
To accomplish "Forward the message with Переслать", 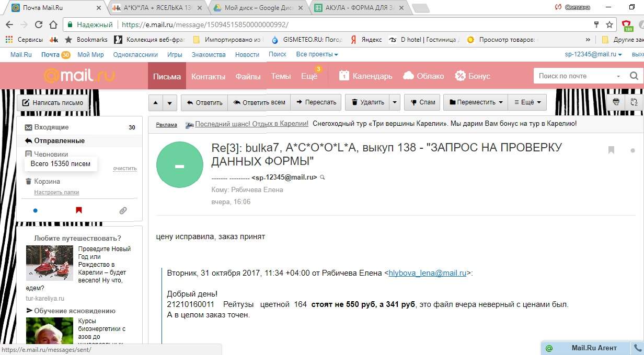I will tap(316, 102).
